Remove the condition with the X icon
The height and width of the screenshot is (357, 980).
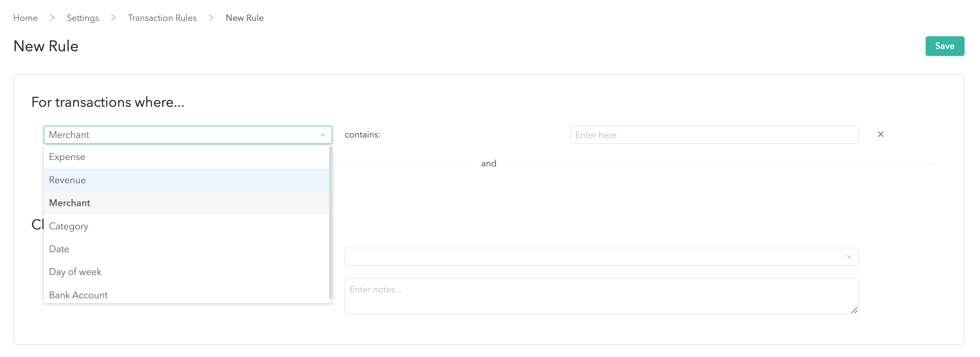[880, 134]
